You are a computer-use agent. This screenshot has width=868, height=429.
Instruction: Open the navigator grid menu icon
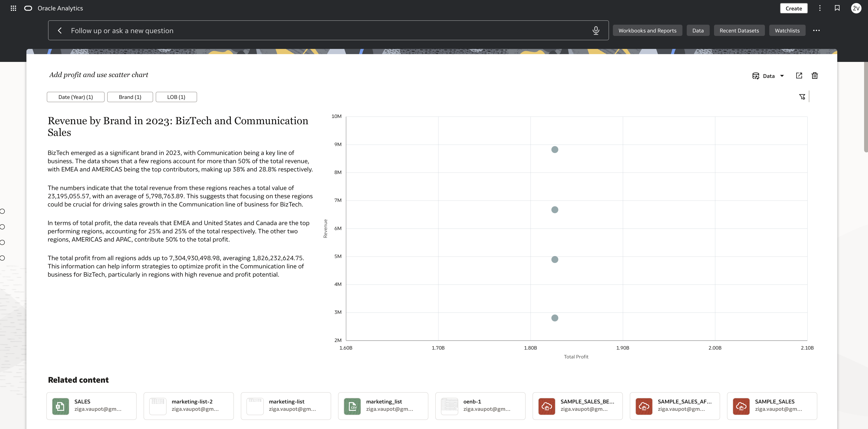pos(13,8)
